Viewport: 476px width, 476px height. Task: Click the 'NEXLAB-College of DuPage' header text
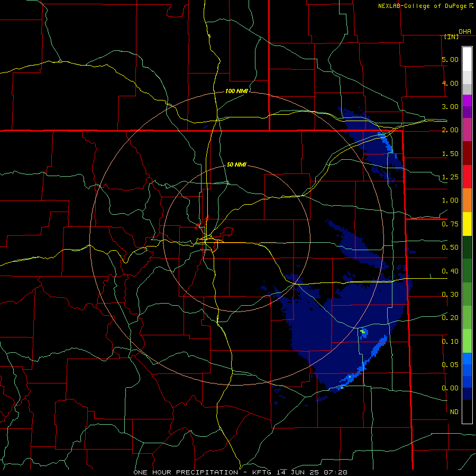422,6
